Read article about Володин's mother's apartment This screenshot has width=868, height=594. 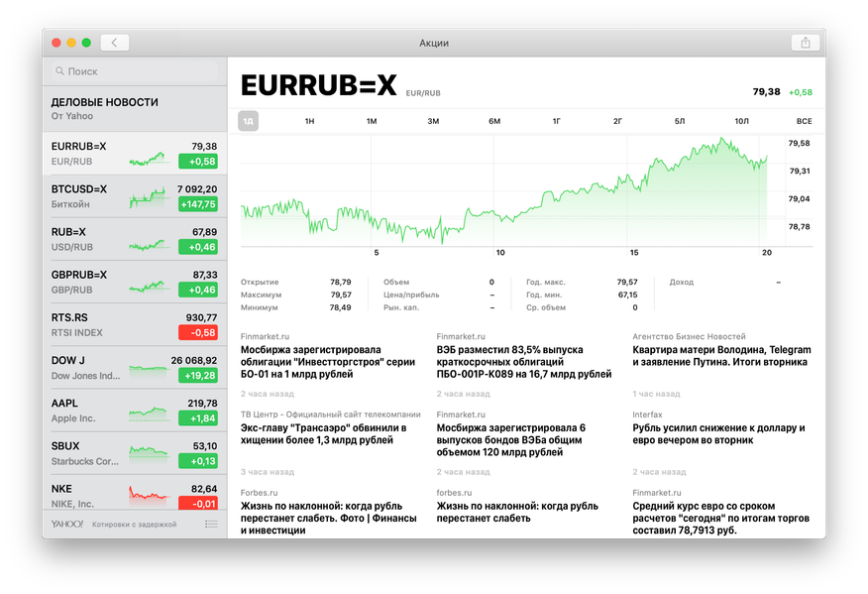[x=721, y=356]
